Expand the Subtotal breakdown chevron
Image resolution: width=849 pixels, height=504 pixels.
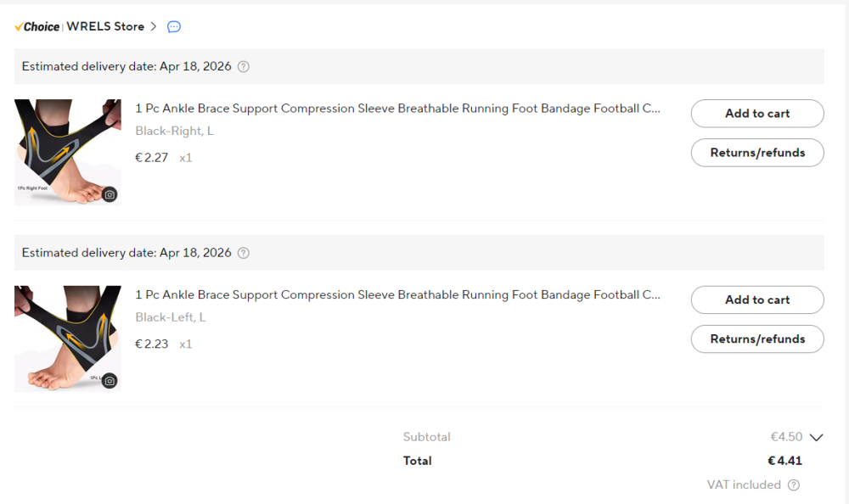[817, 437]
